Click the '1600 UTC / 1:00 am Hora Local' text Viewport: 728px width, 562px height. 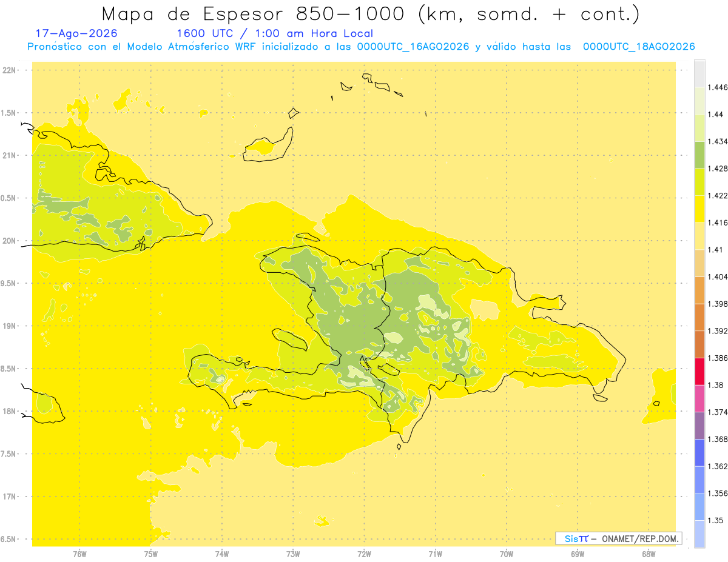[x=274, y=33]
